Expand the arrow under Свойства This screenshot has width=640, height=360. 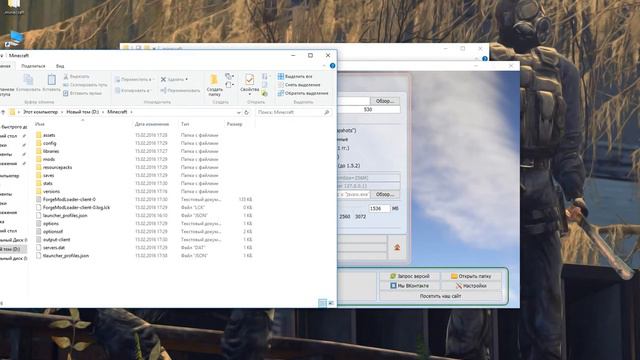pos(249,95)
